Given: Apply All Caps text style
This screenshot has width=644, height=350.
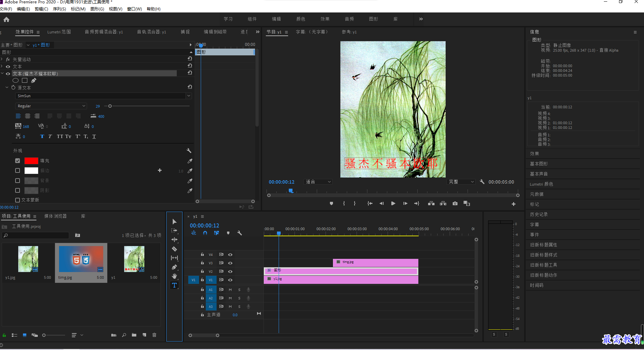Looking at the screenshot, I should pyautogui.click(x=60, y=136).
